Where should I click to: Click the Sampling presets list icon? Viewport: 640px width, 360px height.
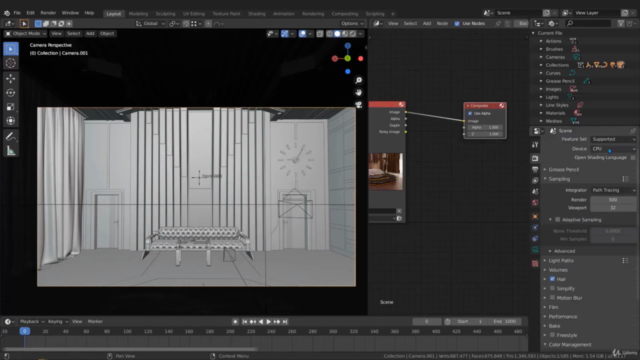[625, 179]
